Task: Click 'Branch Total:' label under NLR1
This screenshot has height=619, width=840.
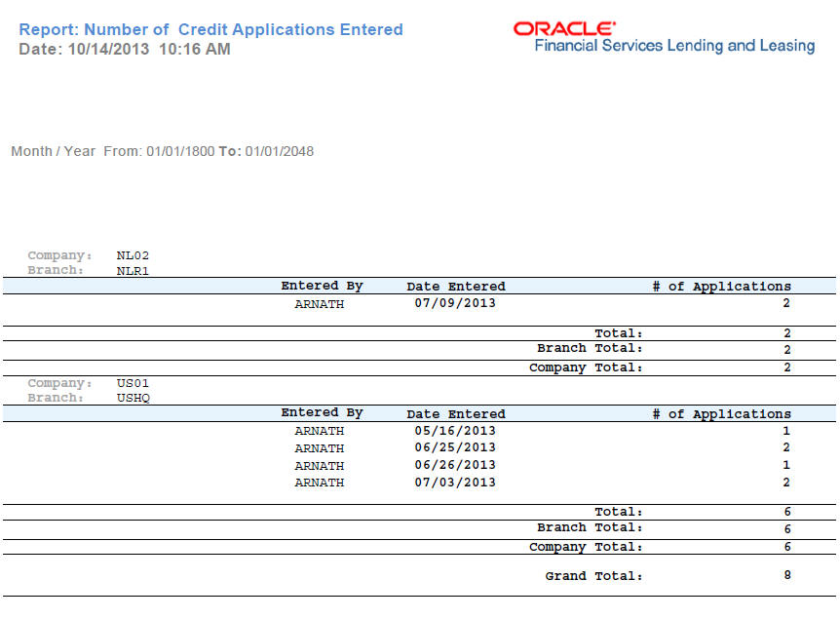Action: point(590,348)
